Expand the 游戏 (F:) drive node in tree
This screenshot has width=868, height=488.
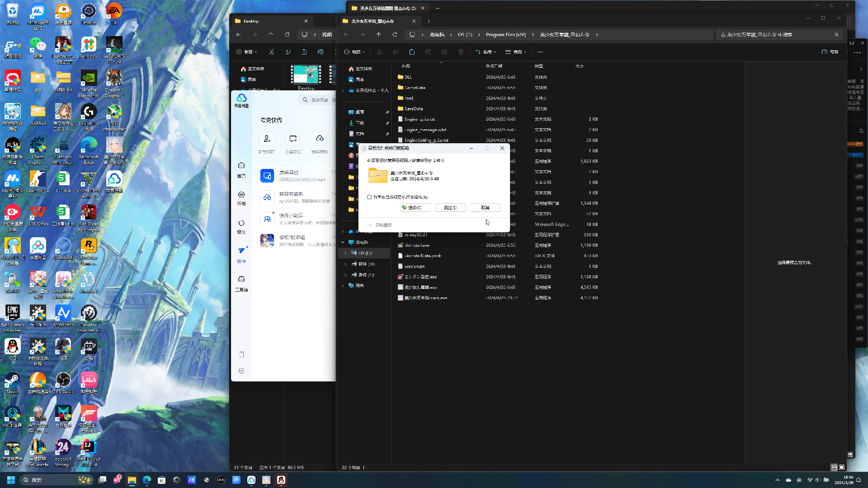click(345, 275)
